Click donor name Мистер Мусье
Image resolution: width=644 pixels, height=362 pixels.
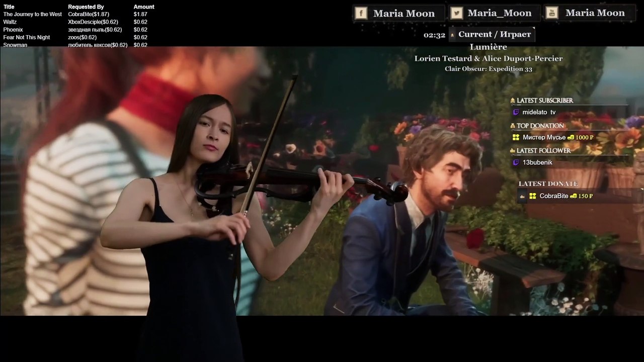(544, 137)
